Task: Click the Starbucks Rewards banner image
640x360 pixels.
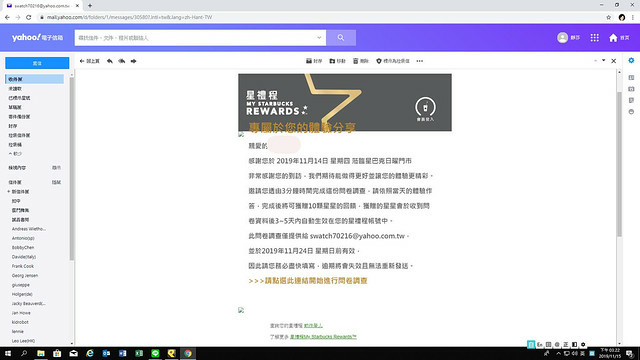Action: [345, 102]
